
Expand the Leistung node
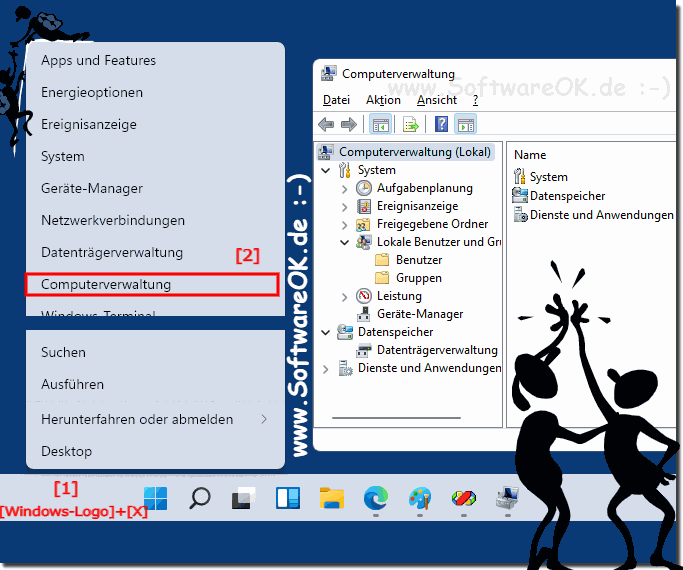(345, 297)
